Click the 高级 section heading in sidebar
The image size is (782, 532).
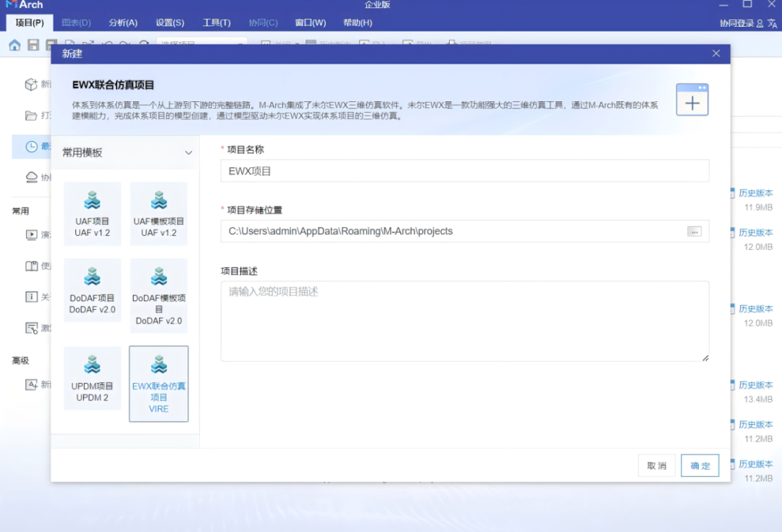tap(20, 360)
